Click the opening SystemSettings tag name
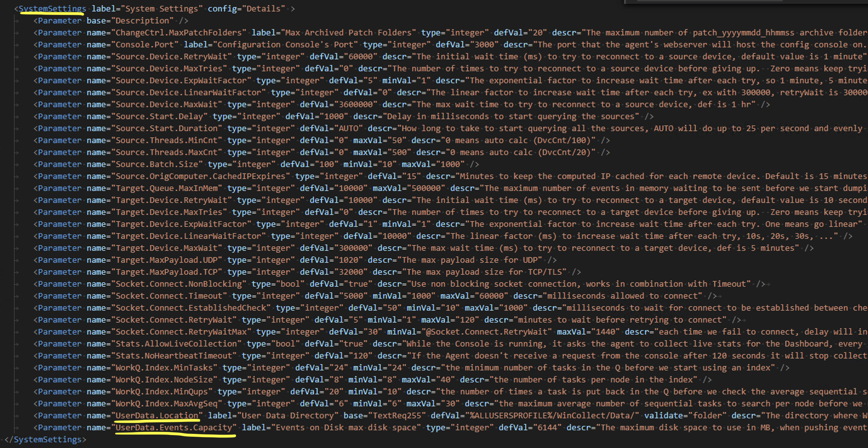868x448 pixels. 52,9
